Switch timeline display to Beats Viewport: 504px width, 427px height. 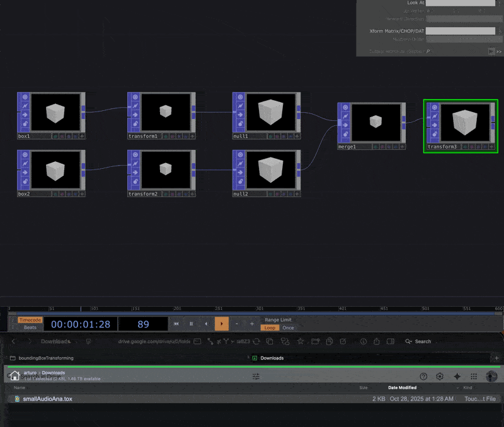30,327
